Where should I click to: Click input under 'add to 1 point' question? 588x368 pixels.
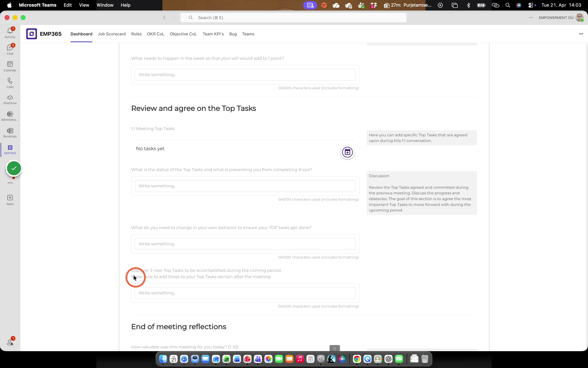pos(245,74)
